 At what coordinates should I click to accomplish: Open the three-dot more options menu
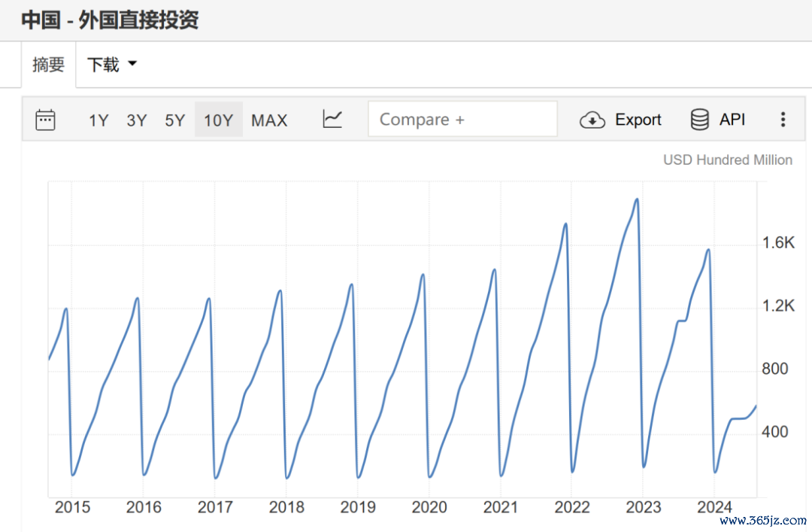coord(783,119)
